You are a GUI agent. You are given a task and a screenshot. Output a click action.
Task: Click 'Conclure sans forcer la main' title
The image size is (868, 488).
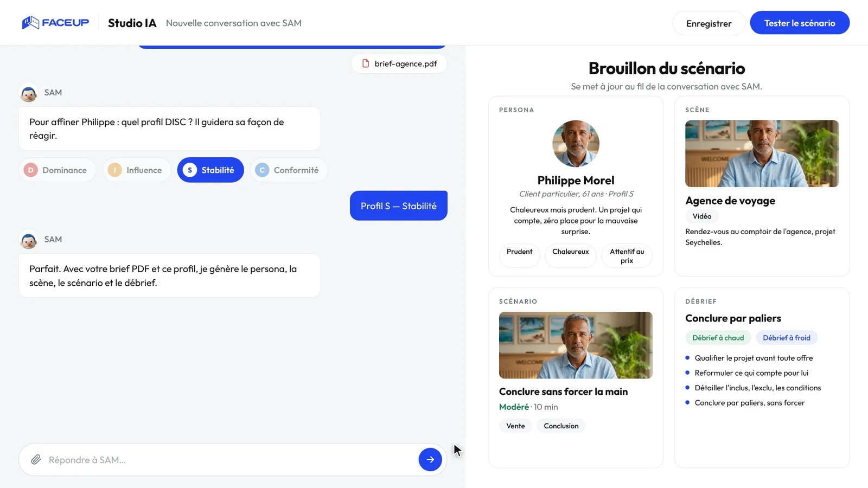563,391
